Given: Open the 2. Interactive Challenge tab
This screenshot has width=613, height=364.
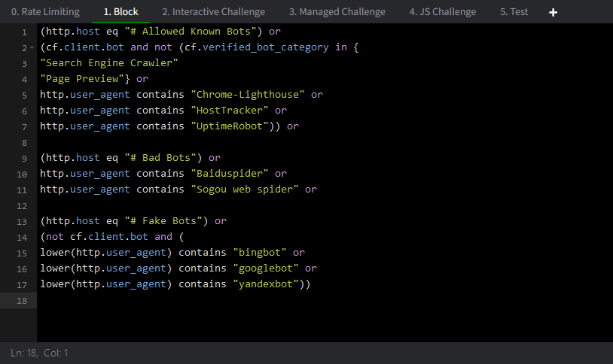Looking at the screenshot, I should [213, 12].
